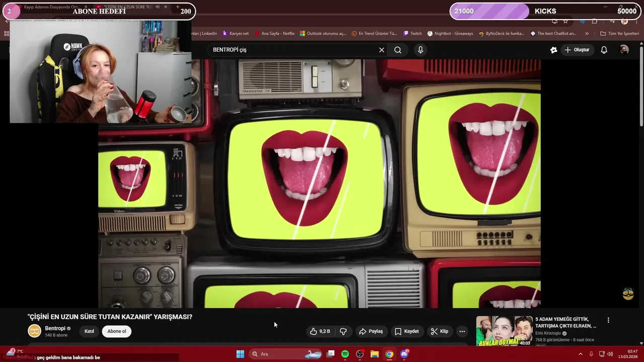
Task: Clear the YouTube search box text
Action: coord(381,50)
